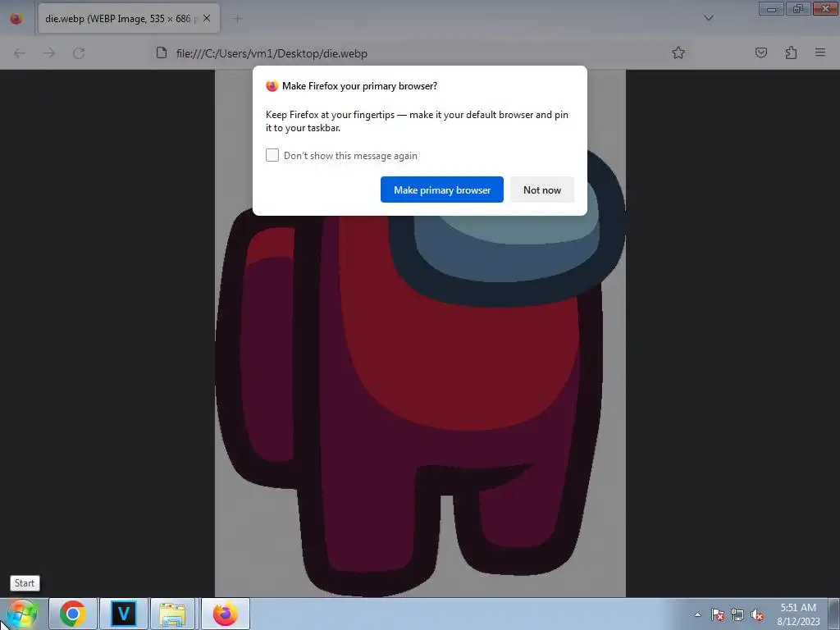
Task: Bookmark this page with the star icon
Action: coord(678,52)
